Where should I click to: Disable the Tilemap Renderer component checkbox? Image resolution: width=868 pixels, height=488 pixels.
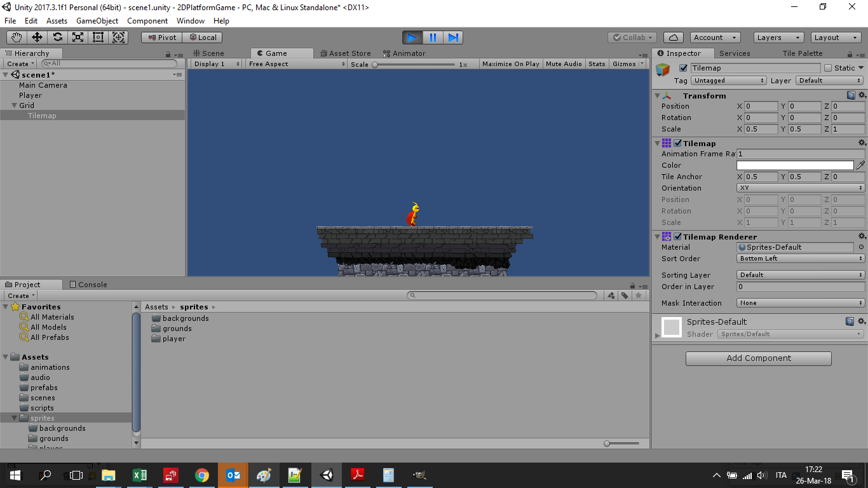point(677,237)
